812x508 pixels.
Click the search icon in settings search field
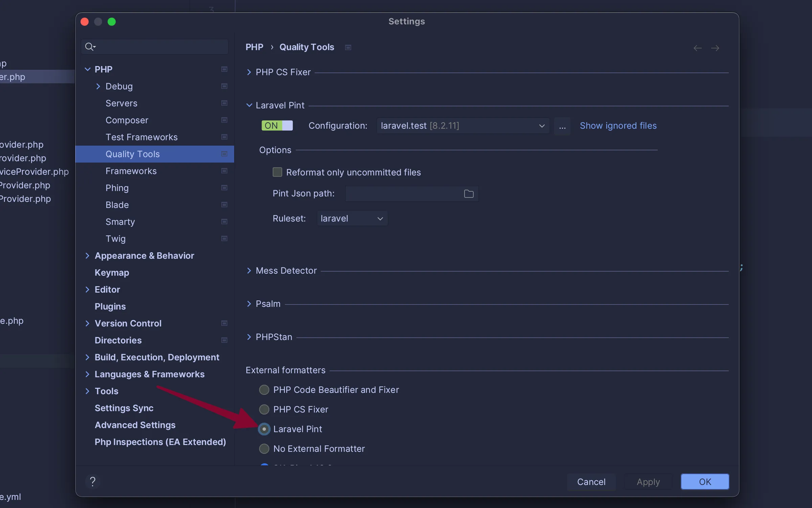90,47
